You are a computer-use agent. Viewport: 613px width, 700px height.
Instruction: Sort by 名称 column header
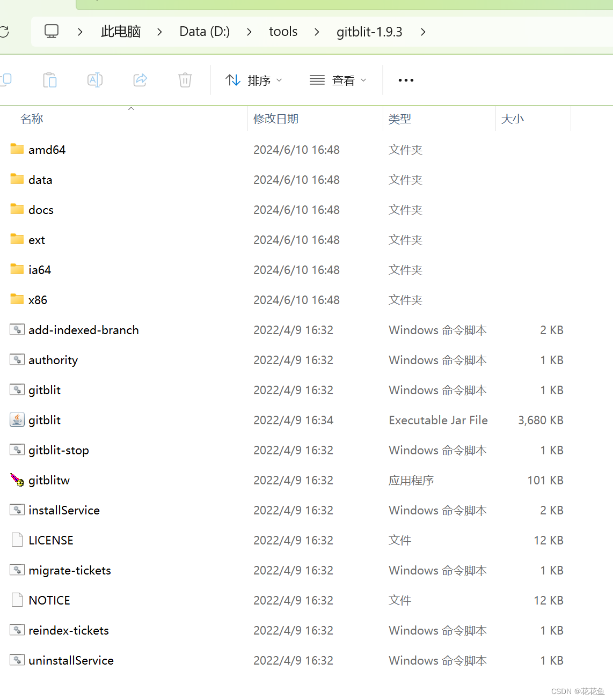pos(32,119)
